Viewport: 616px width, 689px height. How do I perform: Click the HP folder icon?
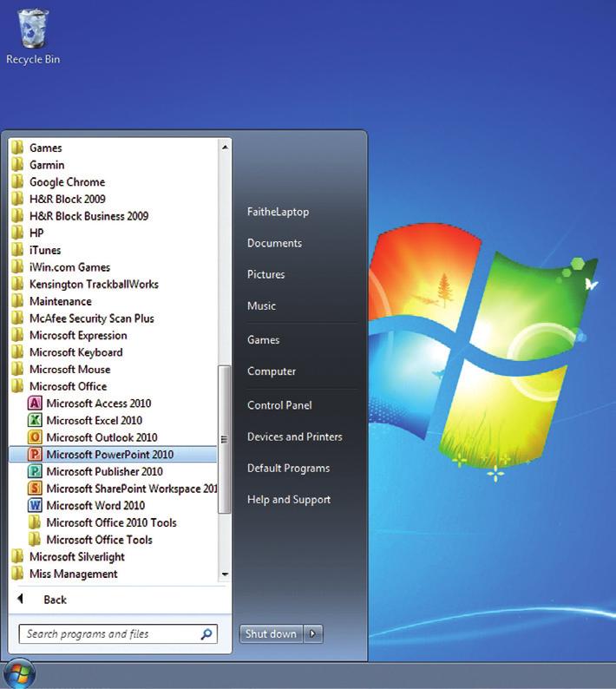(x=17, y=233)
